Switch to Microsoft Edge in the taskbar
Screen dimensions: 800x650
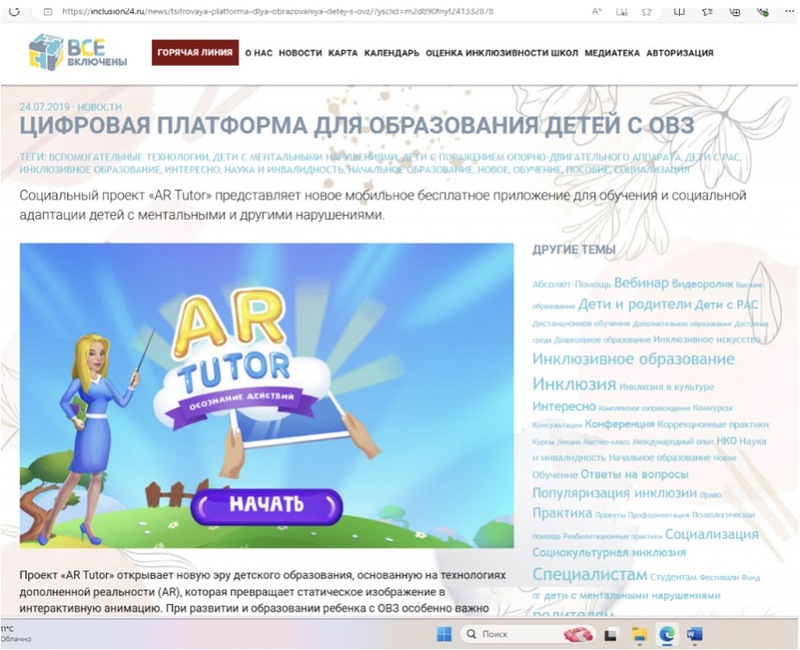667,634
